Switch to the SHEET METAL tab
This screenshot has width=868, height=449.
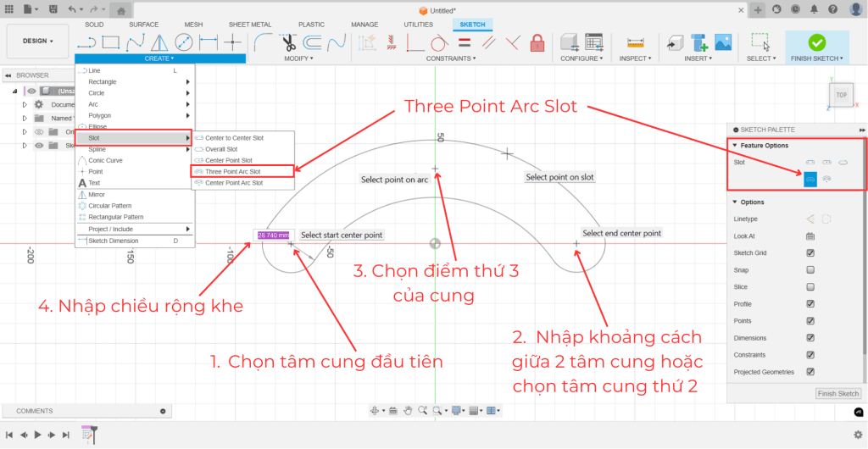tap(248, 25)
